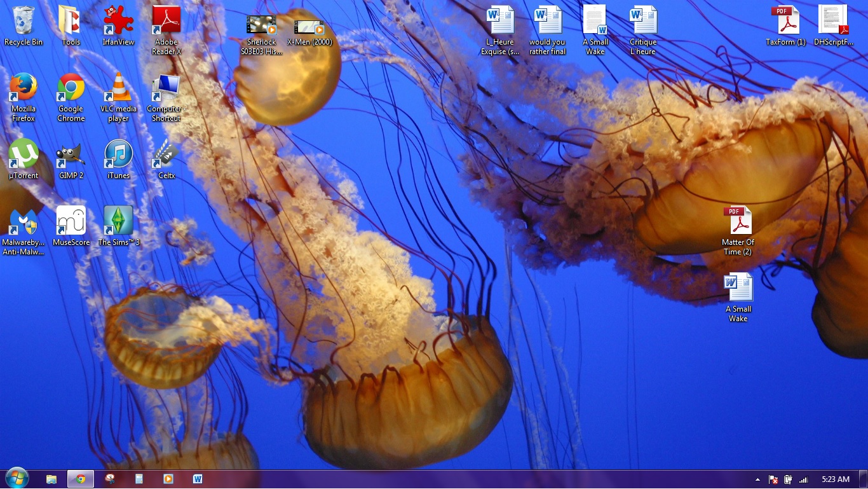Select A Small Wake document below Matter Of Time
The width and height of the screenshot is (868, 489).
(738, 298)
